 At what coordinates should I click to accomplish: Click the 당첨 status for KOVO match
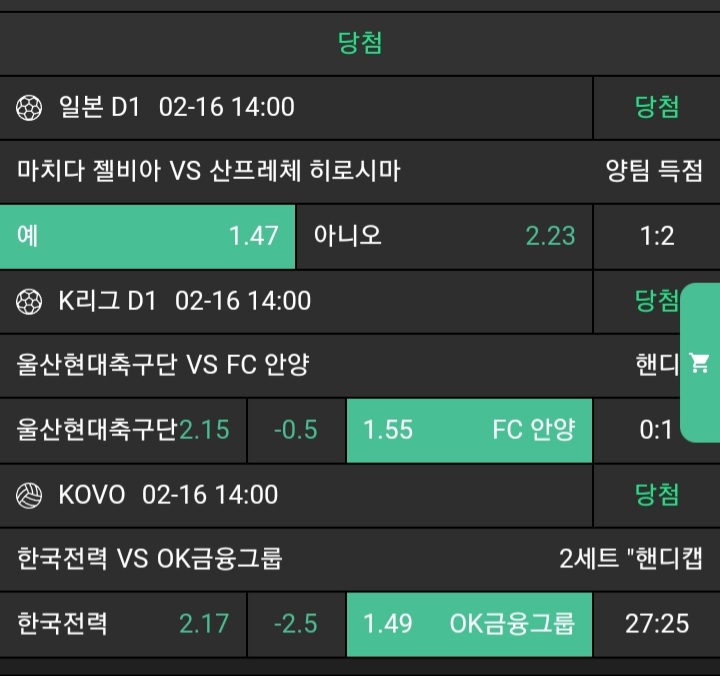coord(657,495)
